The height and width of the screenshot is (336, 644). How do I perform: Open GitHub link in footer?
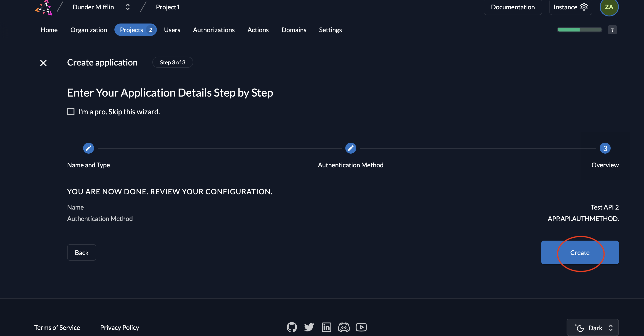tap(292, 327)
